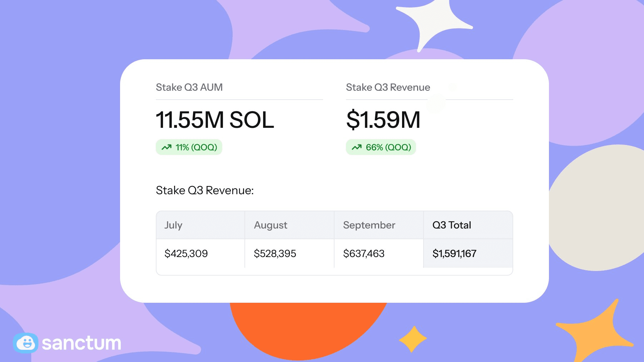Click the $637,463 September revenue cell
This screenshot has height=362, width=644.
pos(363,253)
